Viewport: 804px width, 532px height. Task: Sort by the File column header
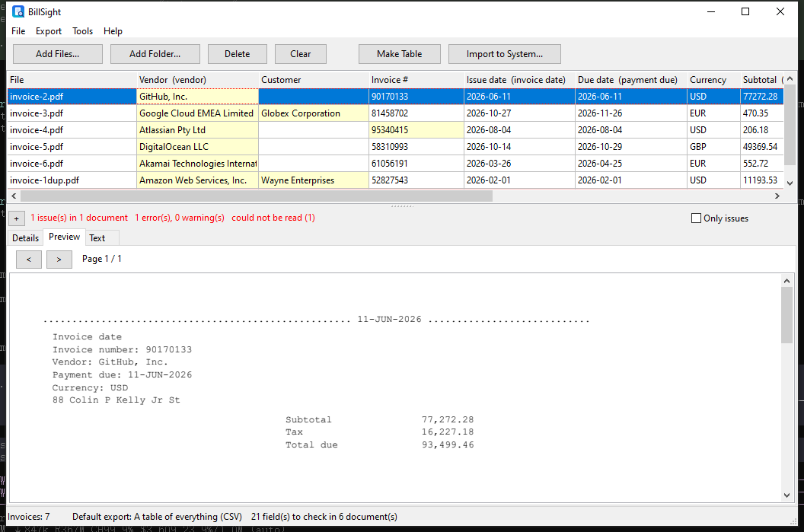(x=72, y=79)
